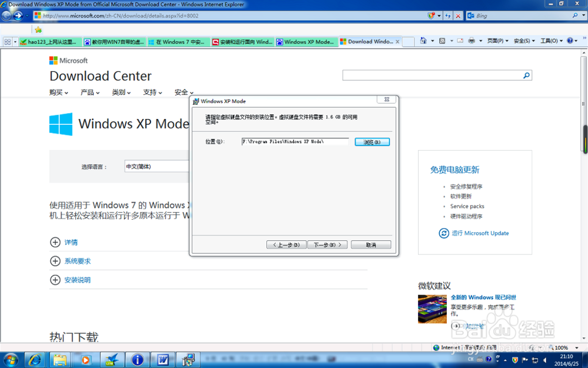Click the 取消 cancel button

coord(371,245)
